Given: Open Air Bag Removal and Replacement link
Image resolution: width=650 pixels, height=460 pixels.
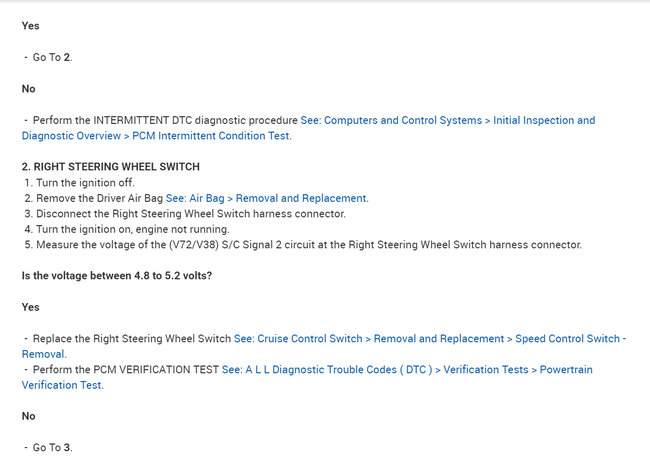Looking at the screenshot, I should point(267,198).
